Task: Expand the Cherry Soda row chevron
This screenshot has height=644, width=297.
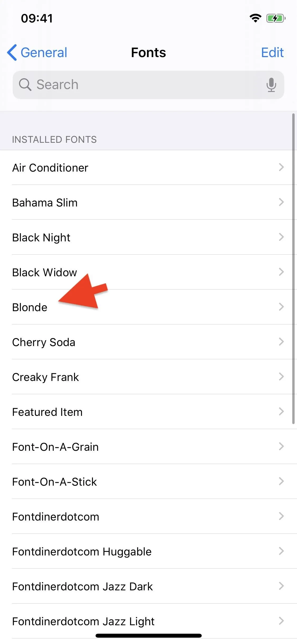Action: [281, 342]
